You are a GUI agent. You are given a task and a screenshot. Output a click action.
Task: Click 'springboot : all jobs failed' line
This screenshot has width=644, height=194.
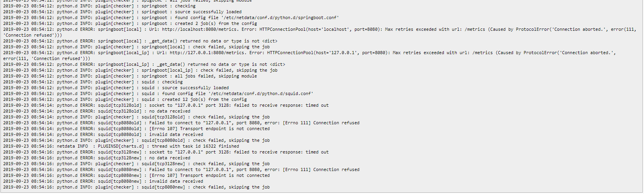click(x=130, y=76)
